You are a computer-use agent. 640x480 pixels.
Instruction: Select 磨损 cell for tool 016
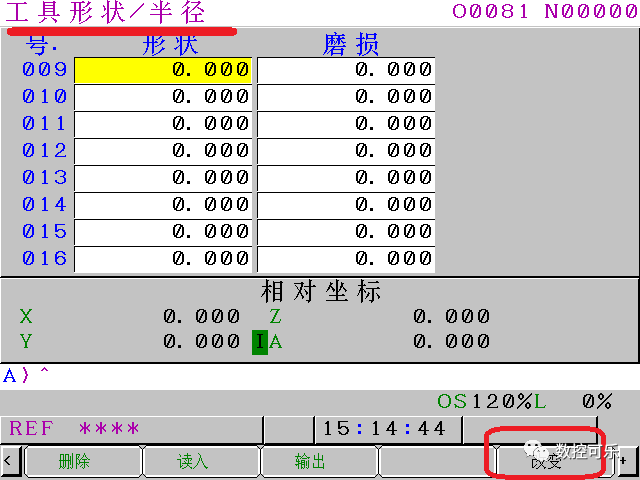tap(346, 259)
